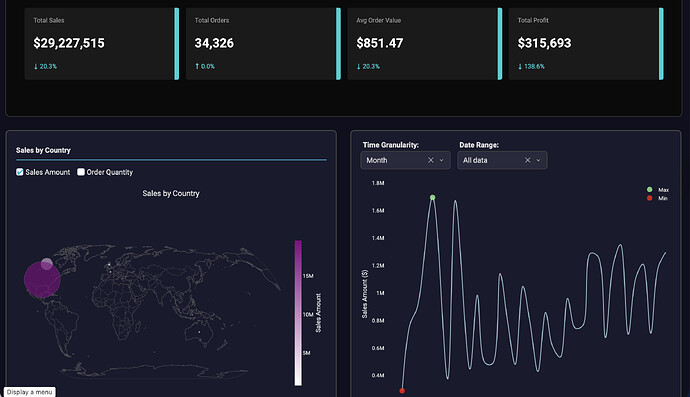Click the Total Orders 34,326 card
The image size is (690, 397).
click(x=263, y=44)
